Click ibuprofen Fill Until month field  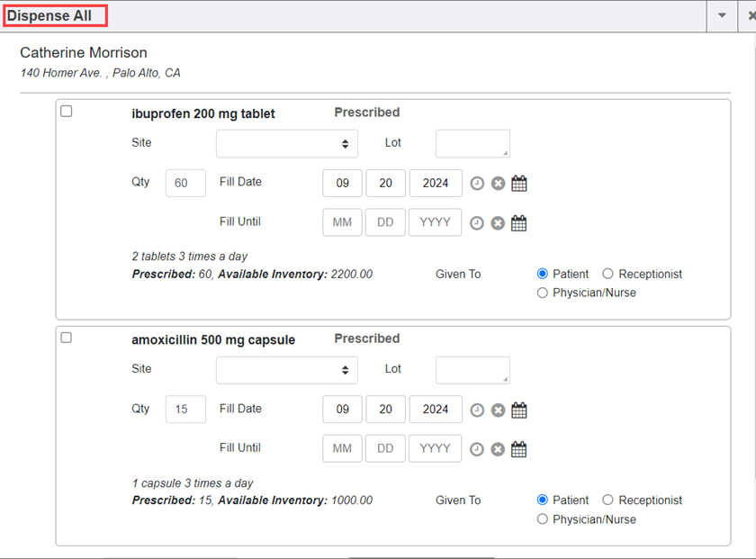click(x=342, y=222)
